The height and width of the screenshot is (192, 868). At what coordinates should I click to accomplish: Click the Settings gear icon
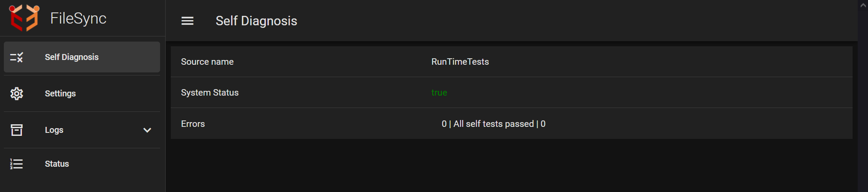point(17,93)
